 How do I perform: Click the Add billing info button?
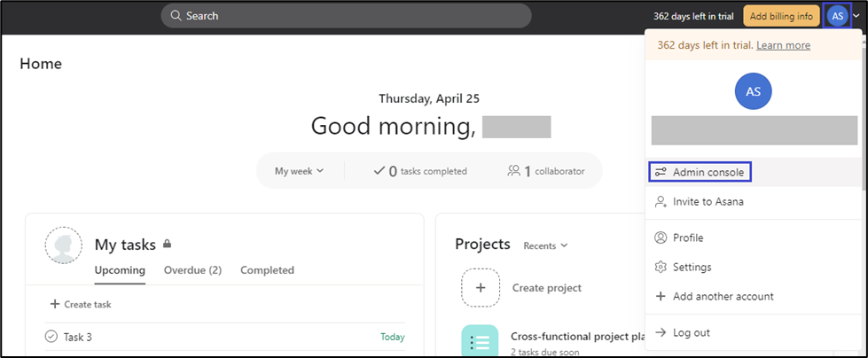point(781,16)
